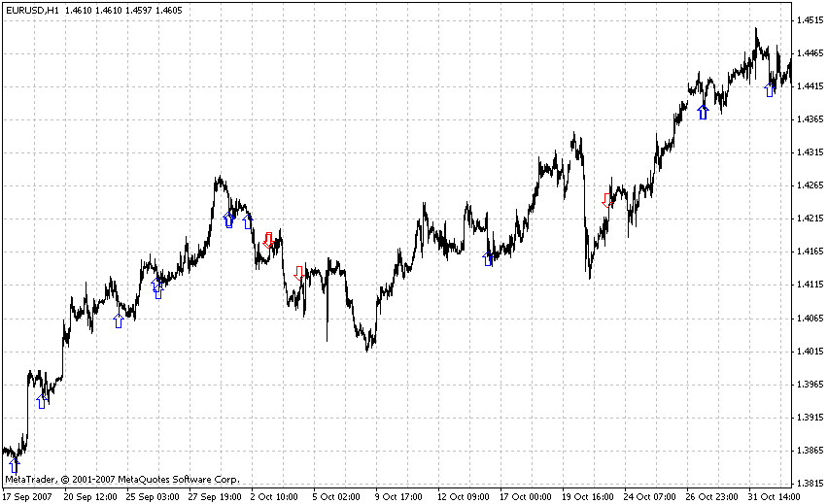Select the 1.4265 price level label
The height and width of the screenshot is (504, 828).
click(811, 185)
